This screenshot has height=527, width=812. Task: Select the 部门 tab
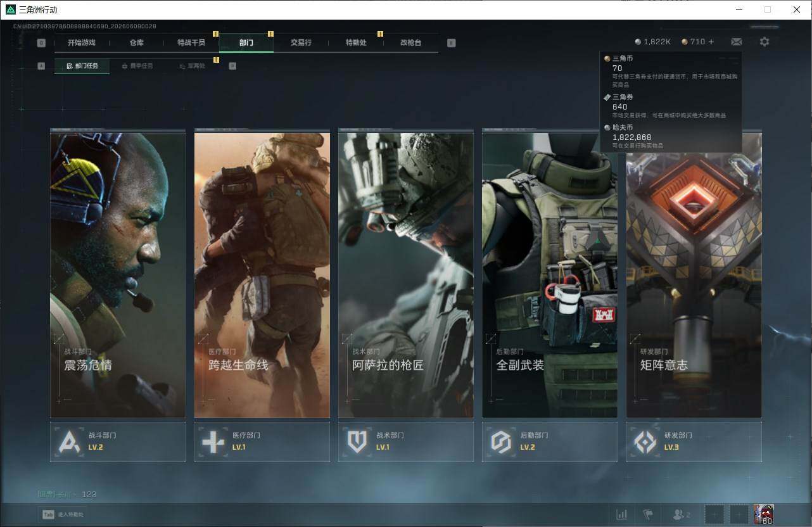[246, 42]
